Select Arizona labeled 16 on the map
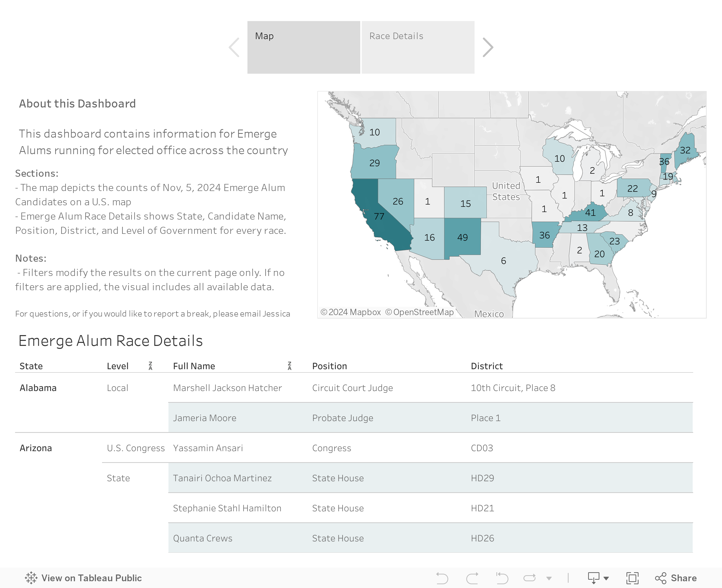Screen dimensions: 722x588 pos(429,237)
